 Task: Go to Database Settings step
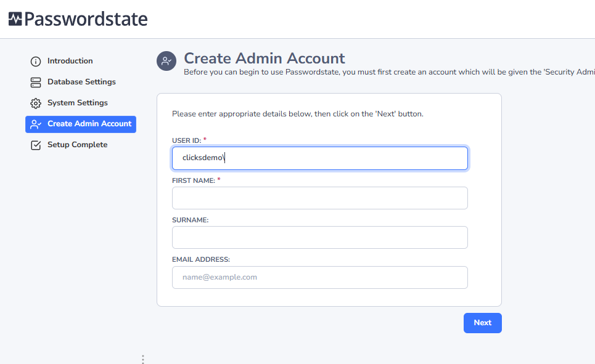pyautogui.click(x=81, y=82)
